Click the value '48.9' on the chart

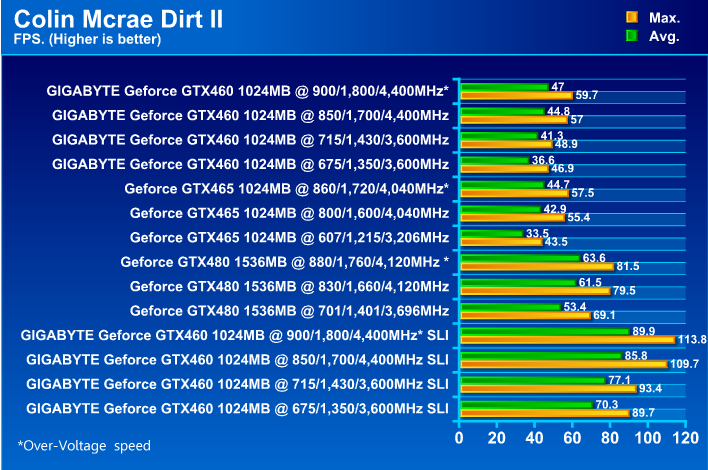(566, 144)
